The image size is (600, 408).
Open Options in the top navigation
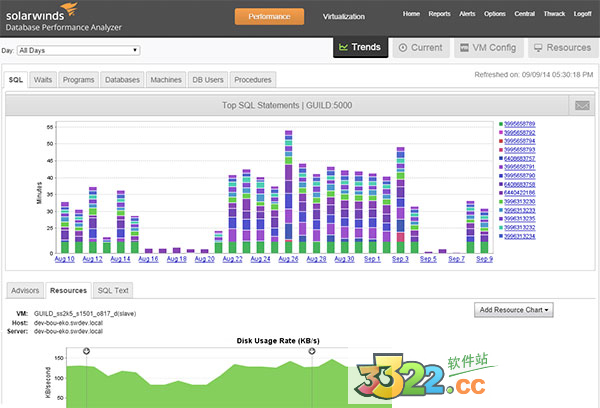[495, 14]
